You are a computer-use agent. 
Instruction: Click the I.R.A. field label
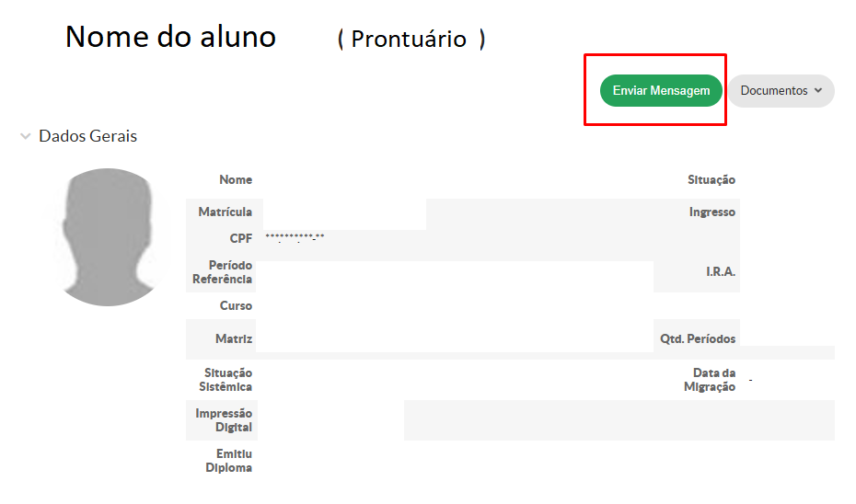pos(721,272)
